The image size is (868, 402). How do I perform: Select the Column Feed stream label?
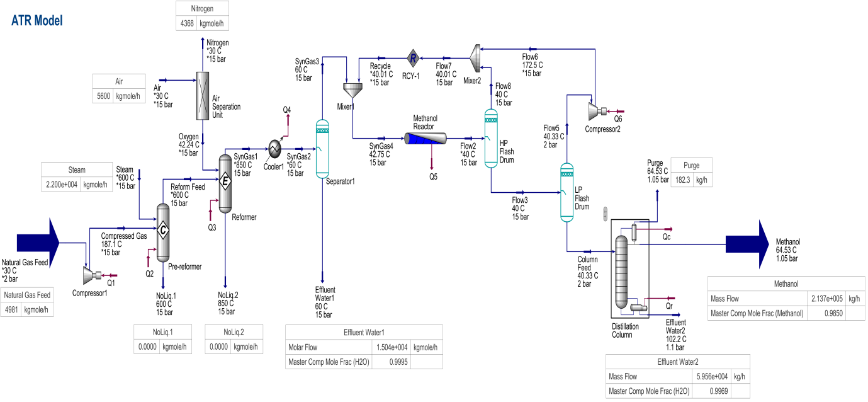tap(588, 263)
